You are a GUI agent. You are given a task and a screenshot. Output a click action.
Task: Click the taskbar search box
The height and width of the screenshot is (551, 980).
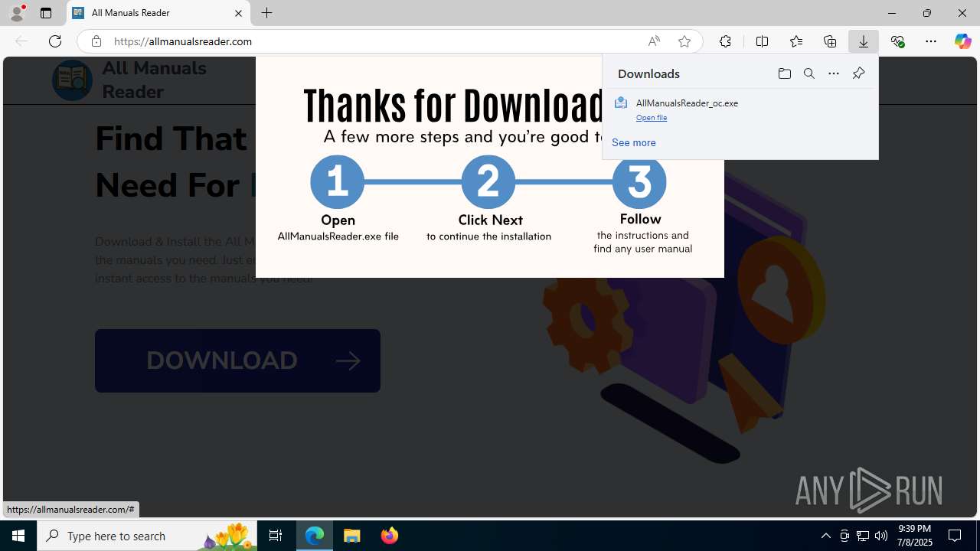pos(147,536)
